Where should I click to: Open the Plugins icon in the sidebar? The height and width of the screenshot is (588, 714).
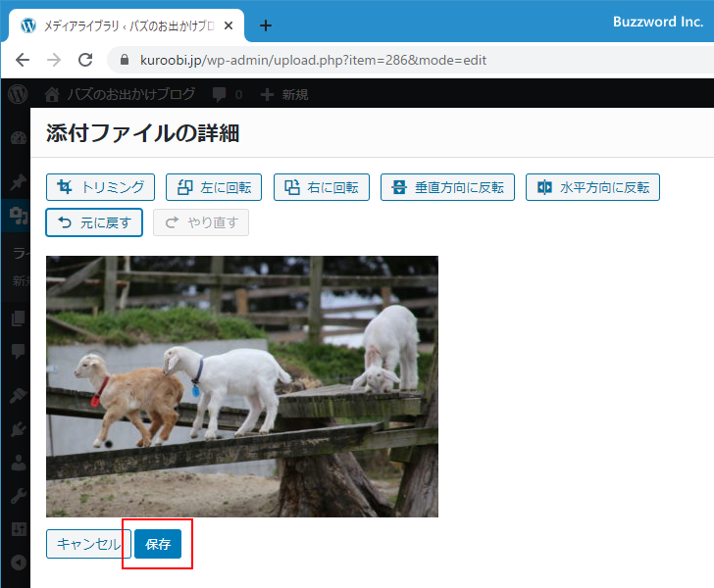(x=18, y=427)
